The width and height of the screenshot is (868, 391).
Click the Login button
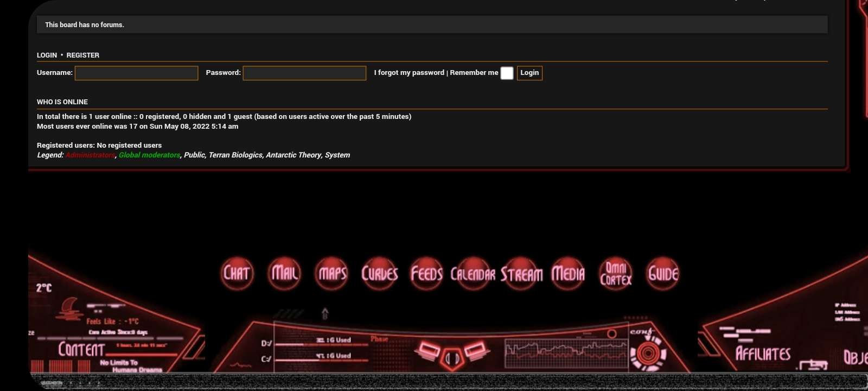tap(529, 73)
